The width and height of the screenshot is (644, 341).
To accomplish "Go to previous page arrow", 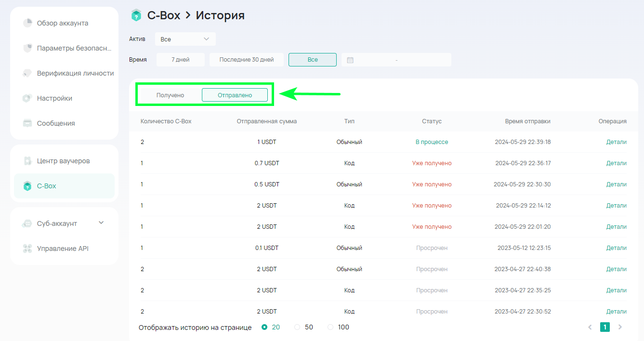I will 590,327.
